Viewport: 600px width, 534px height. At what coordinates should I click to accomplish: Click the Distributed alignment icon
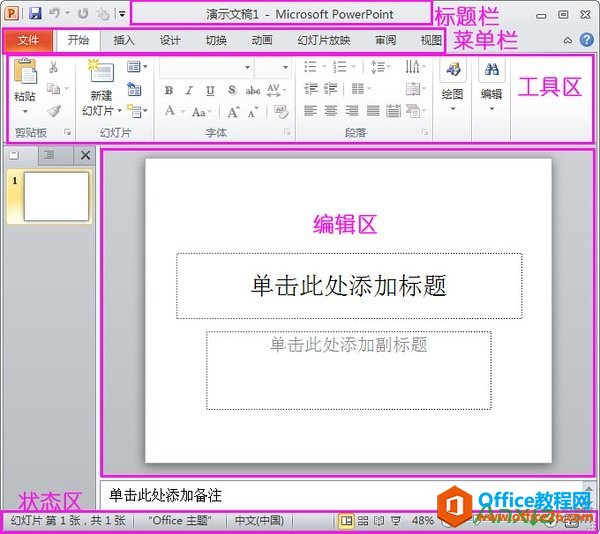click(393, 111)
